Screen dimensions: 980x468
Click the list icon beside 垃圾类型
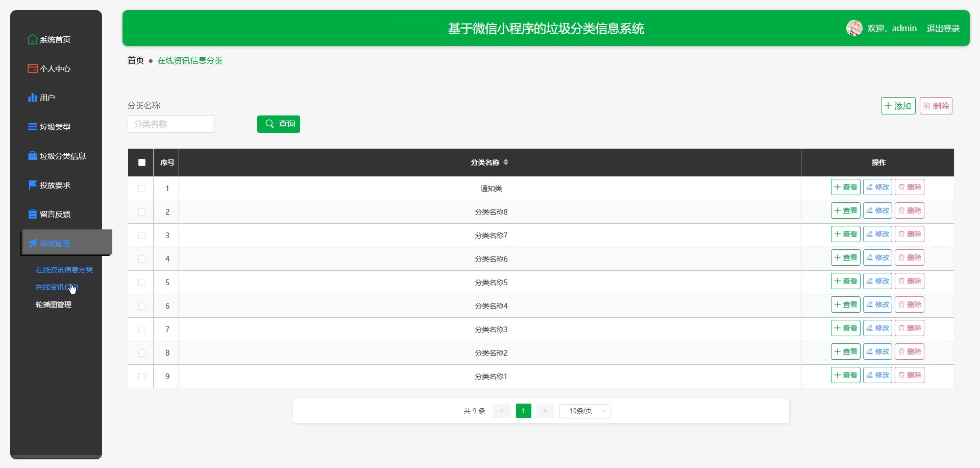pyautogui.click(x=33, y=127)
